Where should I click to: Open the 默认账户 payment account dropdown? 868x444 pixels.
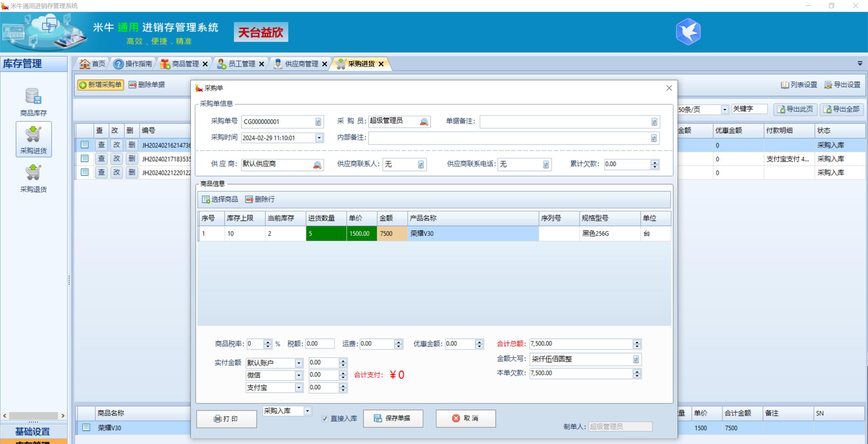pos(298,363)
